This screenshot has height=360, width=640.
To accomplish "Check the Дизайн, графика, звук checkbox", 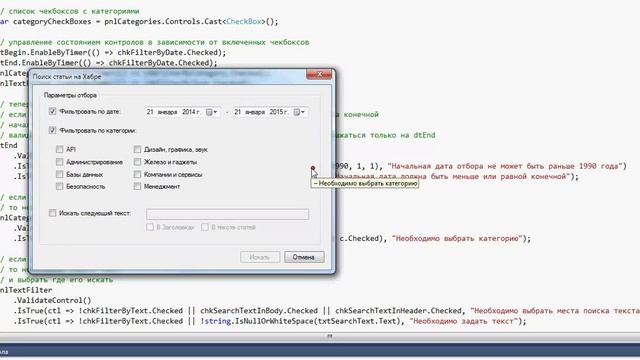I will 137,149.
